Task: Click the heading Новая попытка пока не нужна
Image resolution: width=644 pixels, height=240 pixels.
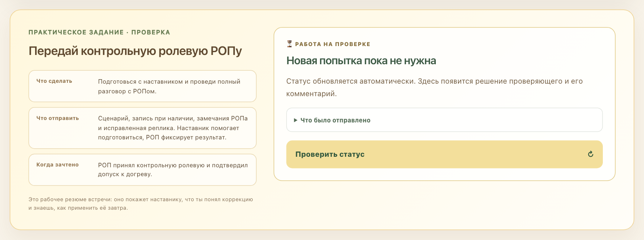Action: pos(361,61)
